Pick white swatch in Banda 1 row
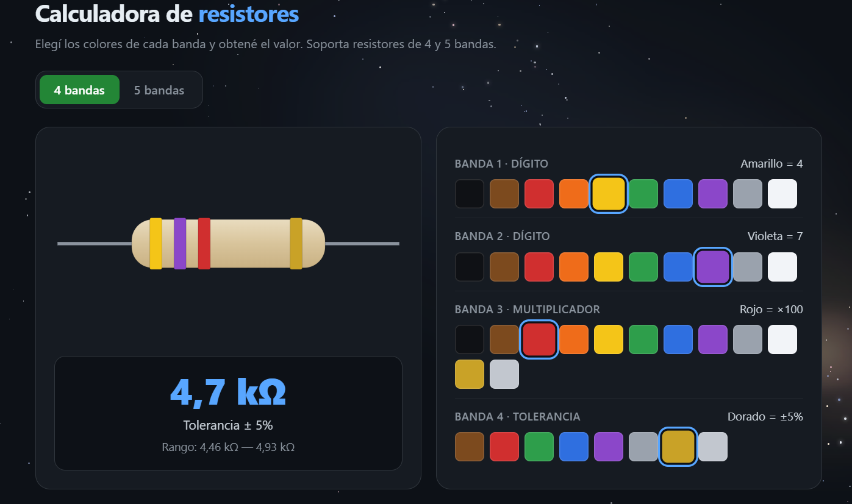The width and height of the screenshot is (852, 504). coord(782,194)
